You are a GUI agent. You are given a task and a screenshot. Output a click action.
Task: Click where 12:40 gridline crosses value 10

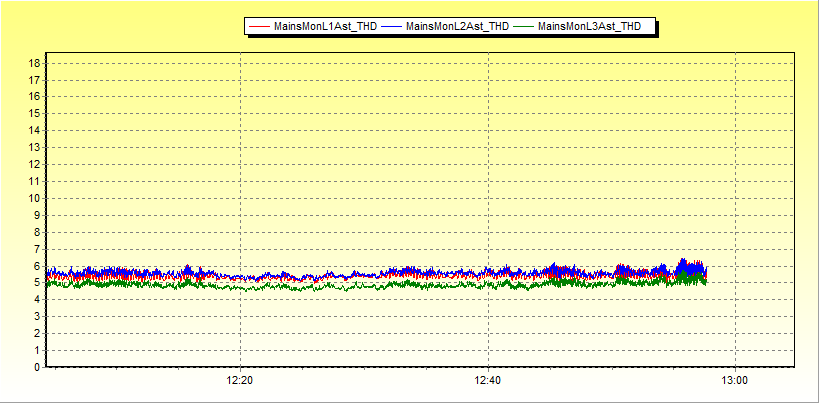[488, 198]
